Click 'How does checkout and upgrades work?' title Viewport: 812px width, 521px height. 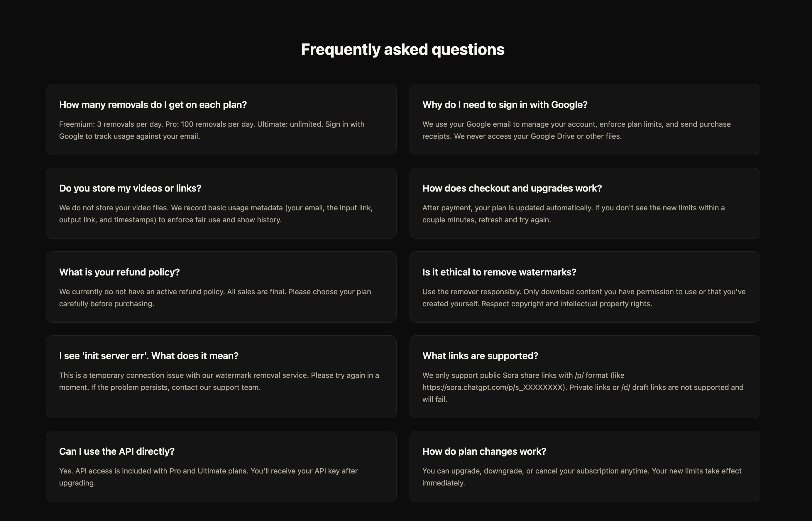(x=512, y=188)
